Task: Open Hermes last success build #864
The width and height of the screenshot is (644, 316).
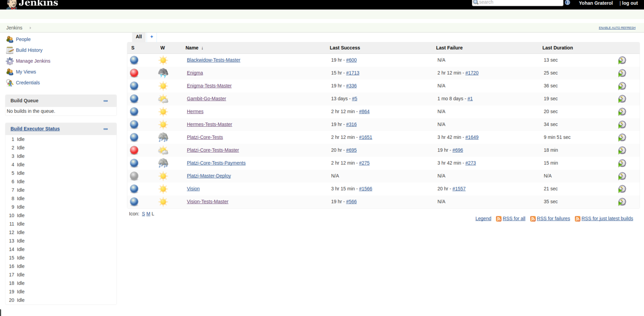Action: pos(364,112)
